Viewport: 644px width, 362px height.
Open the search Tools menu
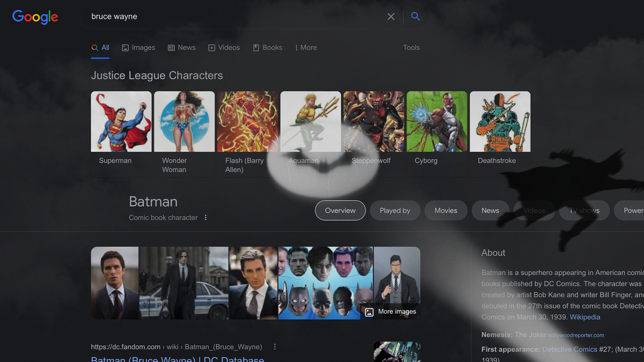pyautogui.click(x=412, y=48)
